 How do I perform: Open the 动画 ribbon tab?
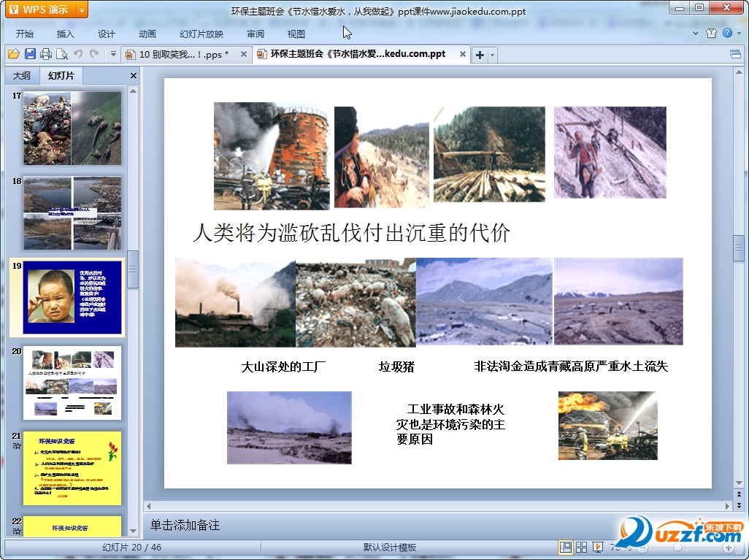coord(147,34)
